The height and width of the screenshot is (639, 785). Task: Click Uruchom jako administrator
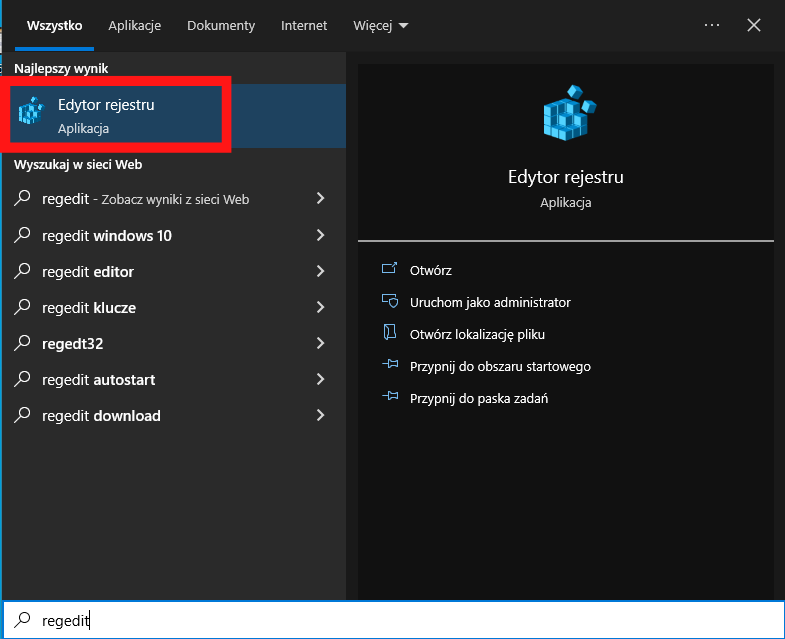(490, 302)
